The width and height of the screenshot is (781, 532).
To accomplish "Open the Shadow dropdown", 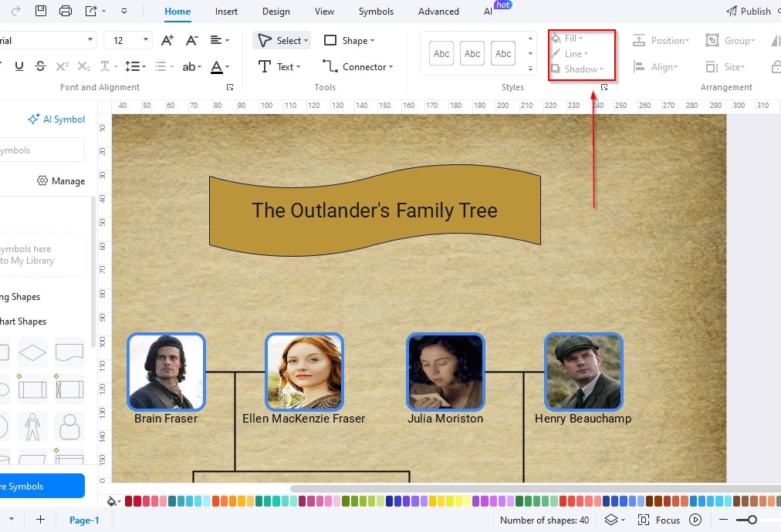I will [x=578, y=69].
